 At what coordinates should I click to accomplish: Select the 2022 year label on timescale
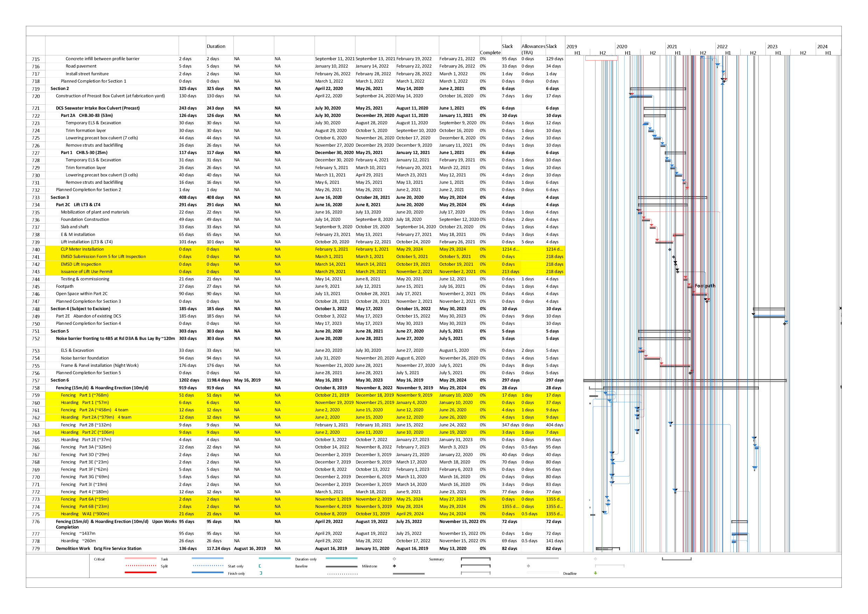(x=722, y=47)
